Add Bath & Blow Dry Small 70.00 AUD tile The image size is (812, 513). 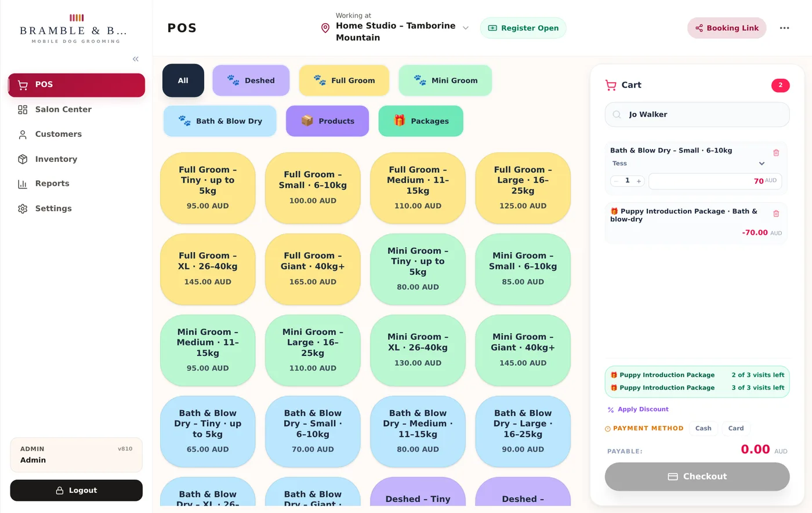click(313, 431)
